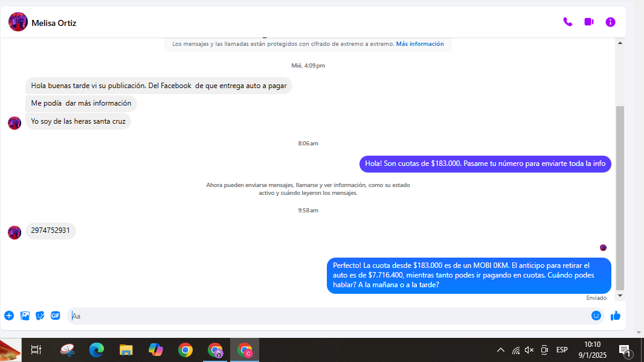Select the message '2974752931'
This screenshot has height=362, width=644.
(x=51, y=231)
